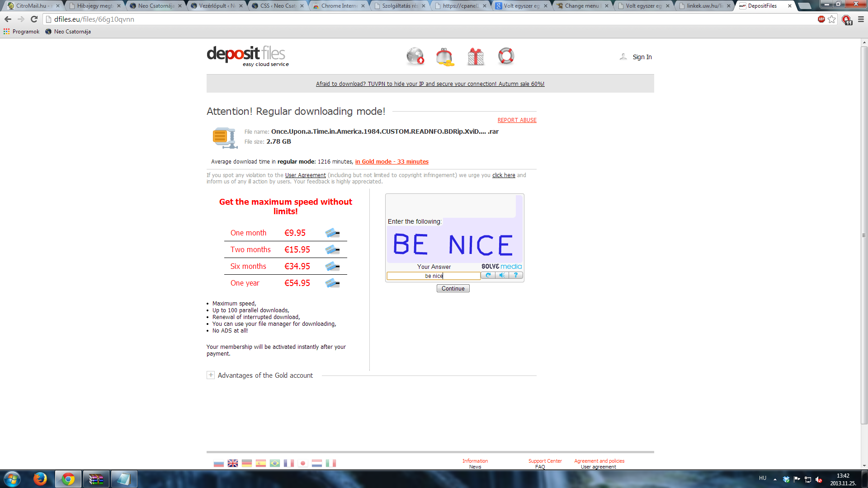
Task: Click the DepositFiles logo
Action: (247, 56)
